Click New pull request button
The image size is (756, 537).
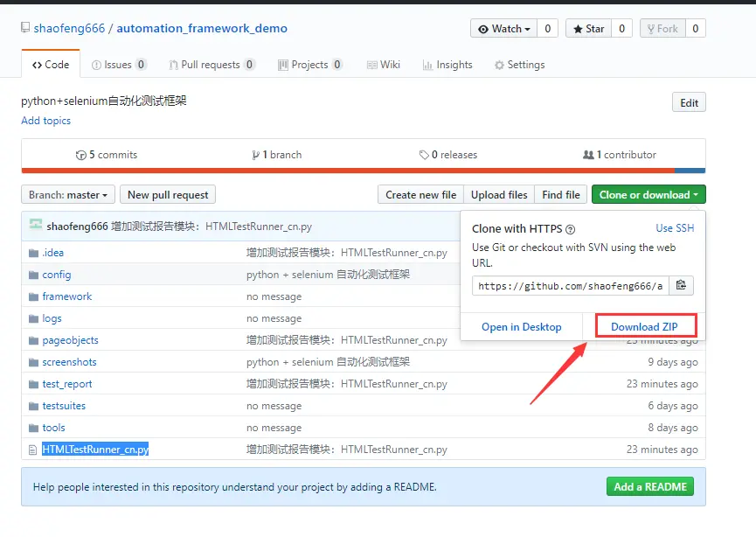168,195
